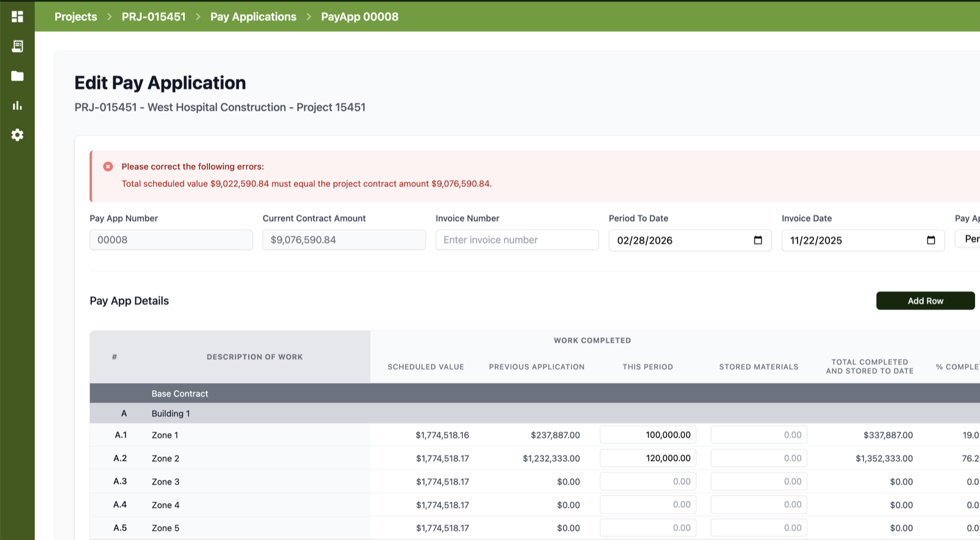Image resolution: width=980 pixels, height=540 pixels.
Task: Open the bar chart reports icon
Action: coord(17,105)
